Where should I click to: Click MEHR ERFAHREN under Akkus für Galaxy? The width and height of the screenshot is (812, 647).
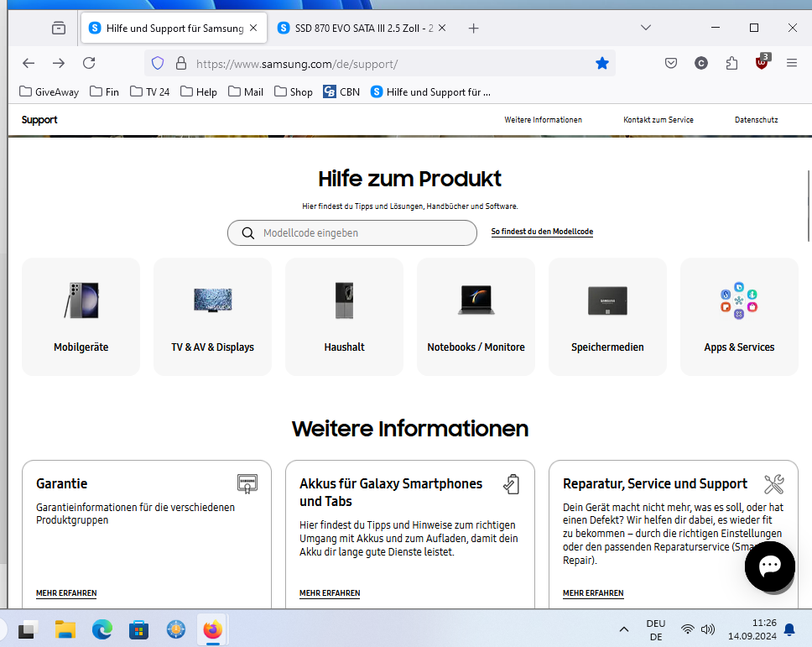(x=330, y=593)
